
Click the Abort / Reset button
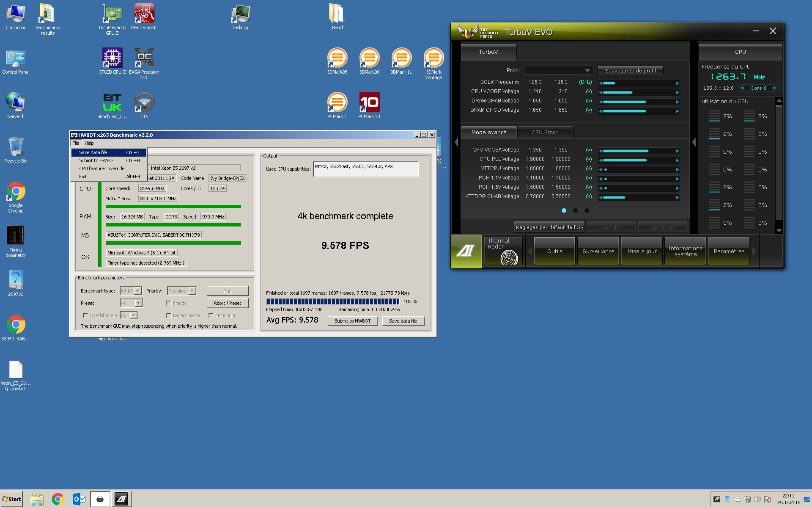[228, 303]
